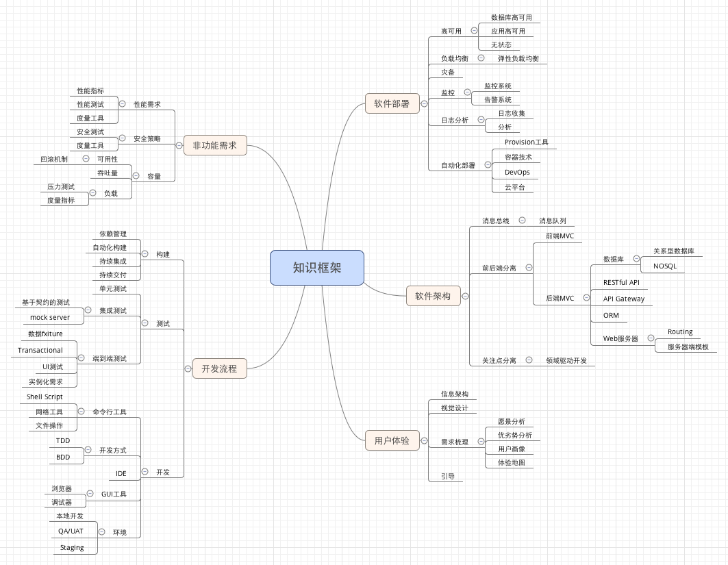This screenshot has height=565, width=728.
Task: Collapse the 开发流程 branch toggle
Action: (x=188, y=368)
